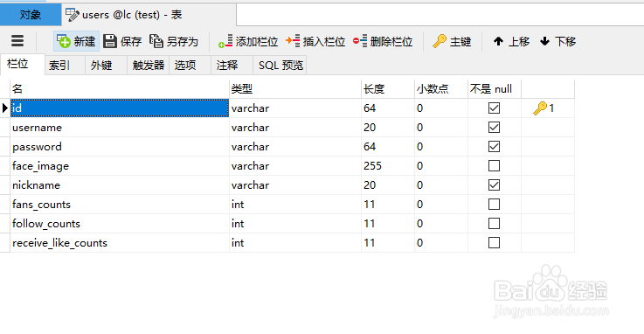The width and height of the screenshot is (644, 334).
Task: Click the int type of follow_counts
Action: point(295,224)
